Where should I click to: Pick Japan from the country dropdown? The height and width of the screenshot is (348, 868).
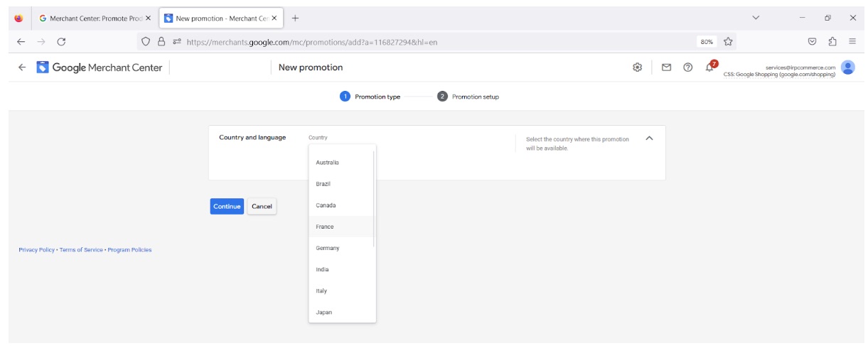[324, 312]
